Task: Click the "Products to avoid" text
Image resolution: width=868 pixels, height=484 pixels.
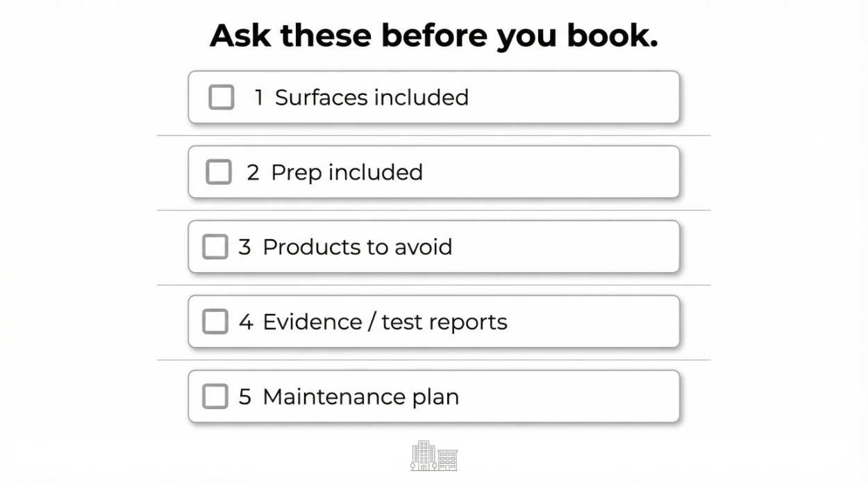Action: pos(357,247)
